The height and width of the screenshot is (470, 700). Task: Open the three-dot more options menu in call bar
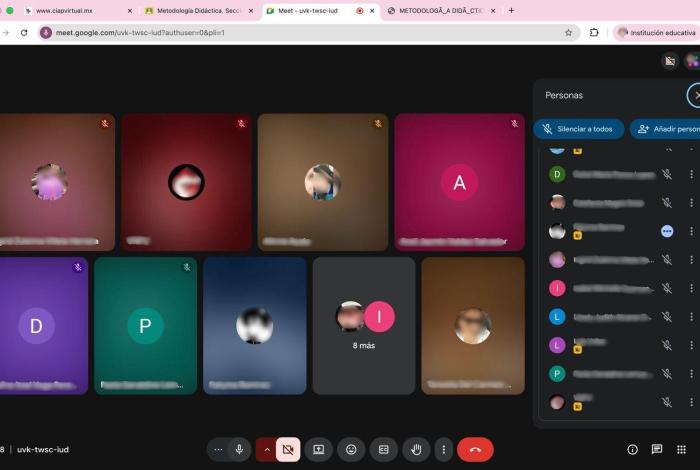click(444, 450)
